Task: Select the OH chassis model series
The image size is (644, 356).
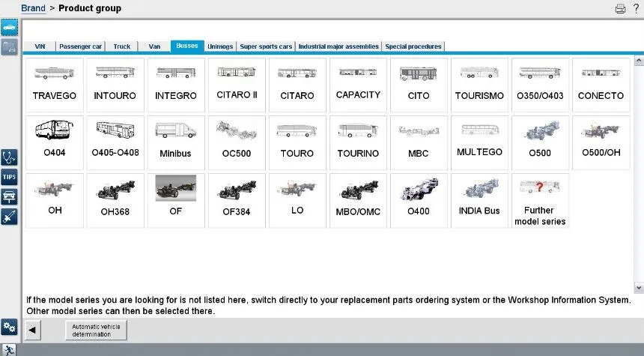Action: pyautogui.click(x=54, y=201)
